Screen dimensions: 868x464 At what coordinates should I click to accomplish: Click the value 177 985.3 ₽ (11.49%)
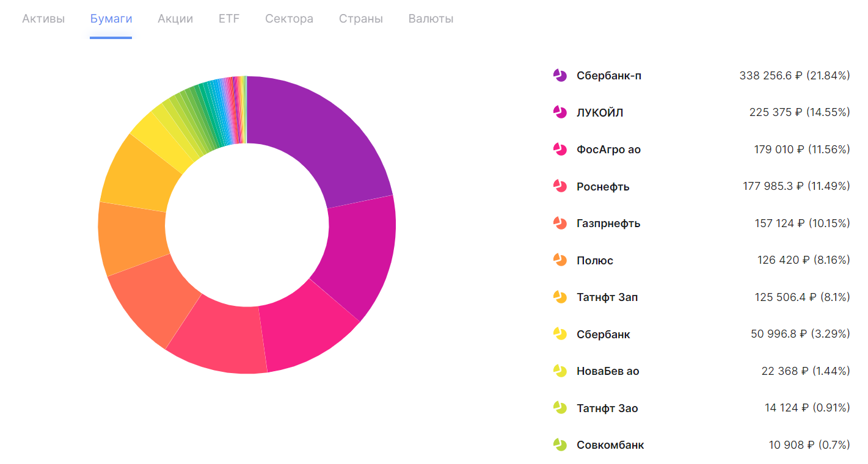(797, 186)
